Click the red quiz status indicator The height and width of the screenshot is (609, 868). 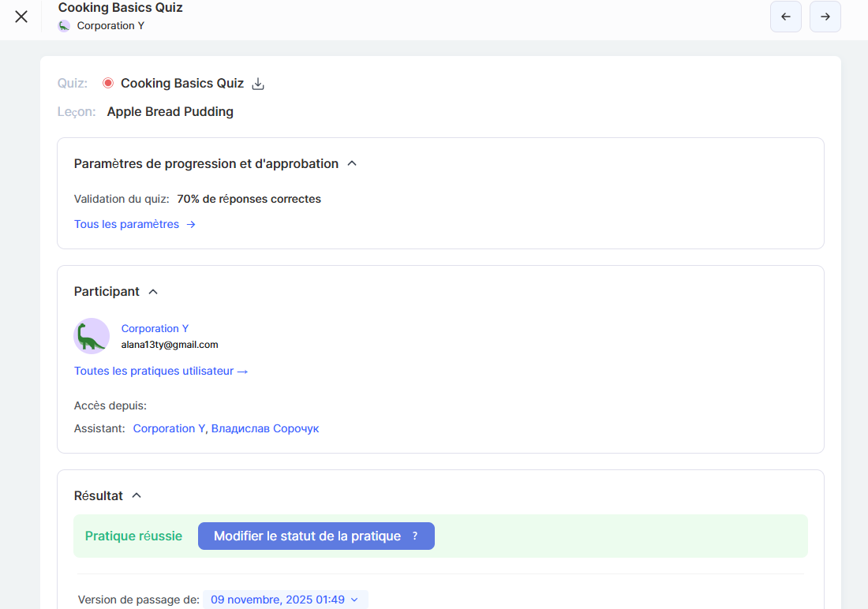(x=108, y=83)
